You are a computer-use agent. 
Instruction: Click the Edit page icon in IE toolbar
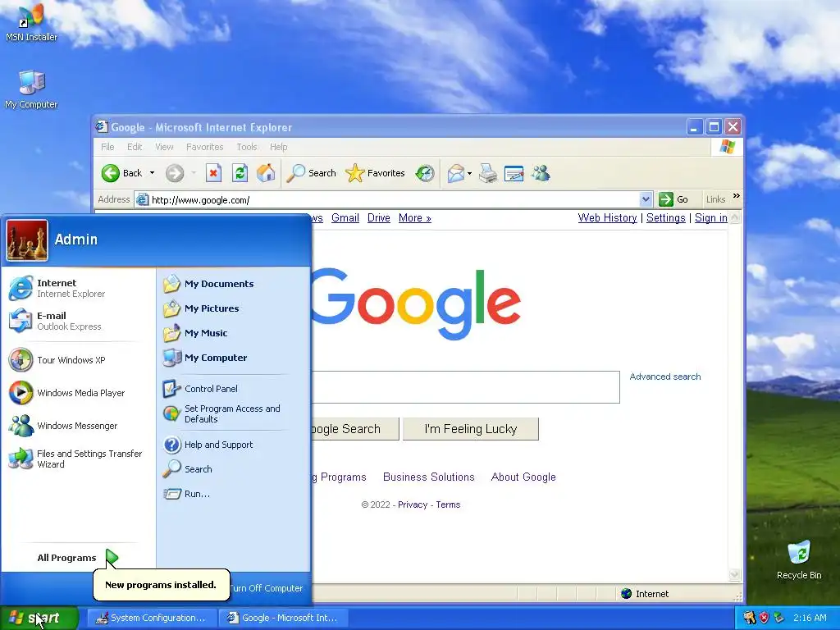point(514,173)
